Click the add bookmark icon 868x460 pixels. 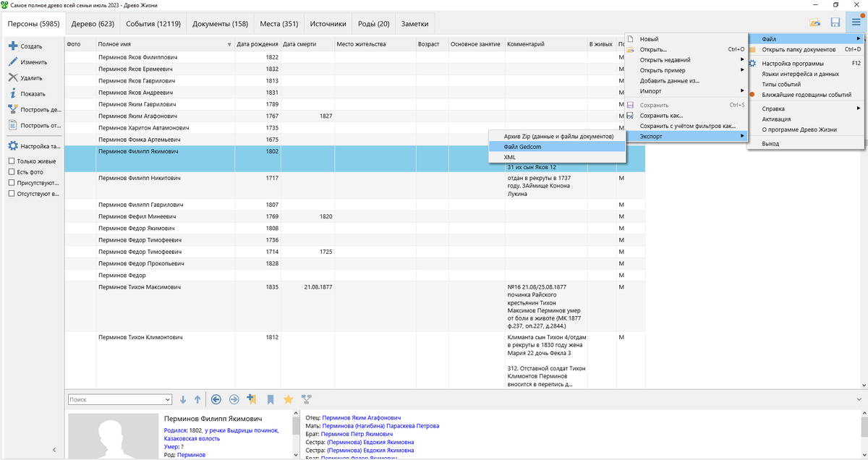click(x=252, y=399)
